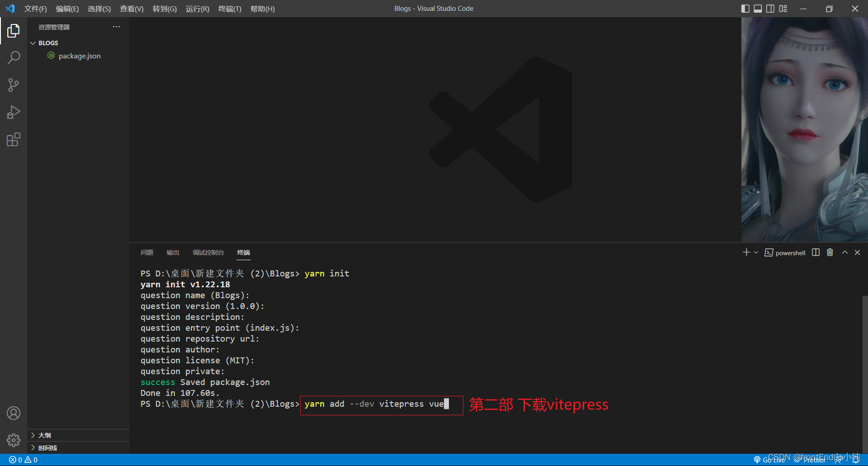Click 'question license (MIT):' terminal line
This screenshot has width=868, height=466.
[197, 361]
